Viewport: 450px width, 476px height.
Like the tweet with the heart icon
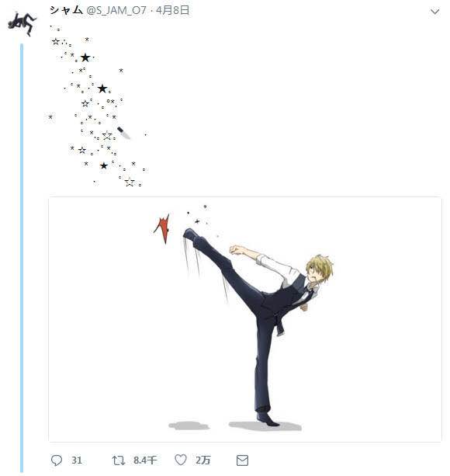point(181,460)
